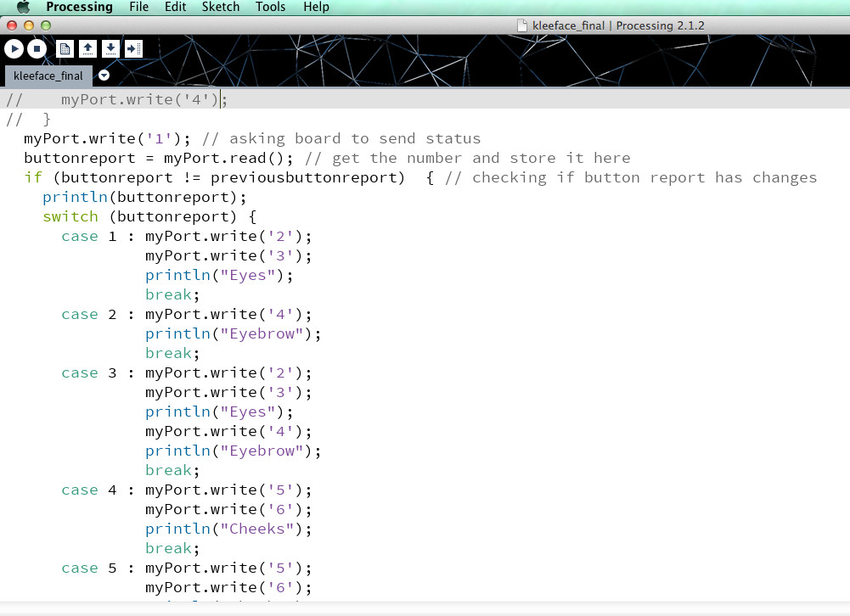Image resolution: width=850 pixels, height=616 pixels.
Task: Click the break statement under case 4
Action: click(x=172, y=548)
